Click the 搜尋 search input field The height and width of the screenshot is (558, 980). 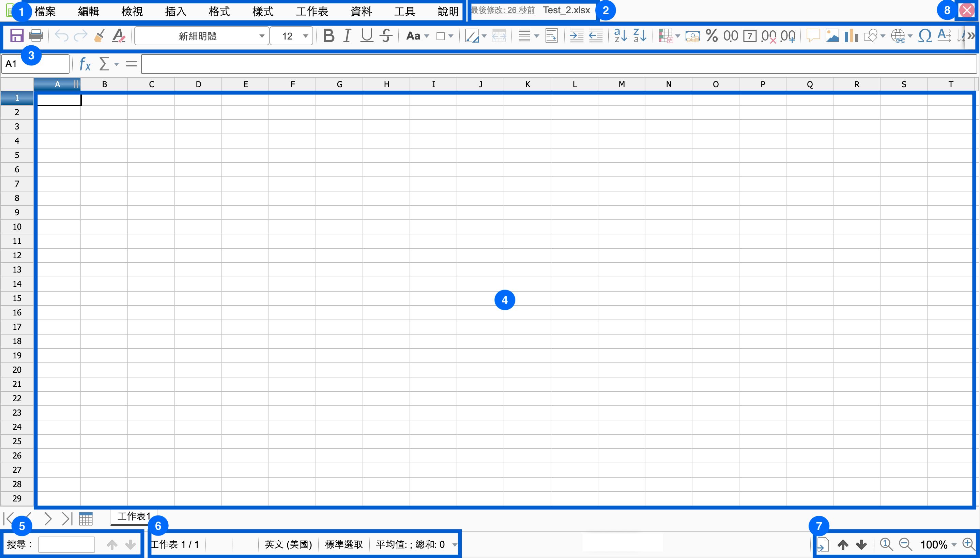coord(66,544)
